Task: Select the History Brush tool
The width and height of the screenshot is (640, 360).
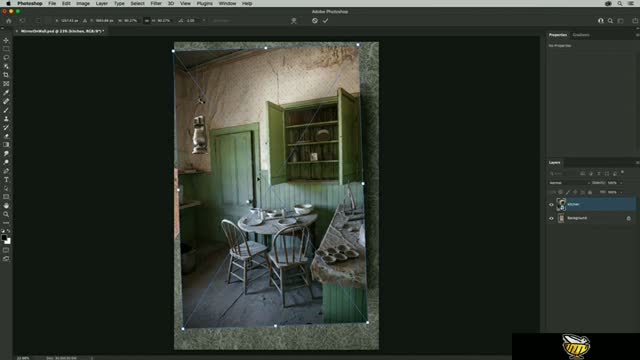Action: pos(6,127)
